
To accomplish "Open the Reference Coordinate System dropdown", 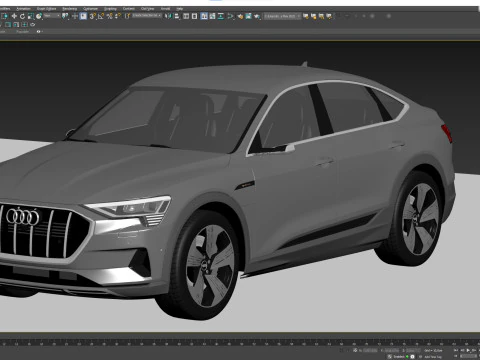I will coord(52,16).
